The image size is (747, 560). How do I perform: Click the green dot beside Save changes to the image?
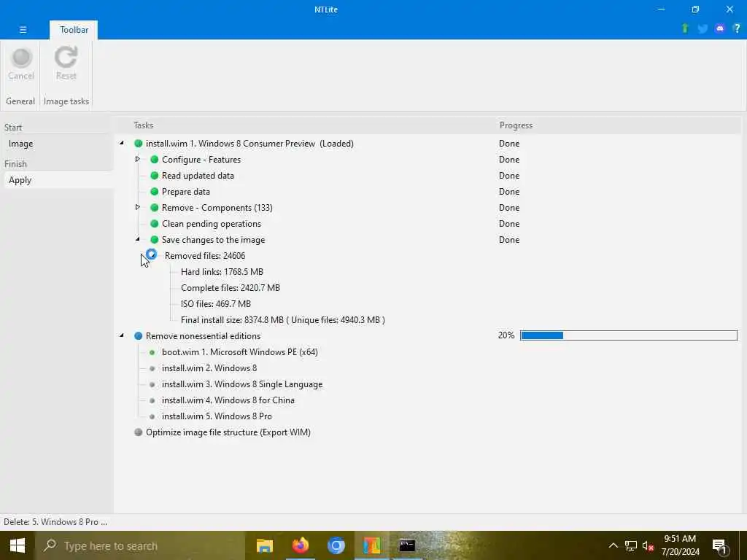tap(155, 239)
